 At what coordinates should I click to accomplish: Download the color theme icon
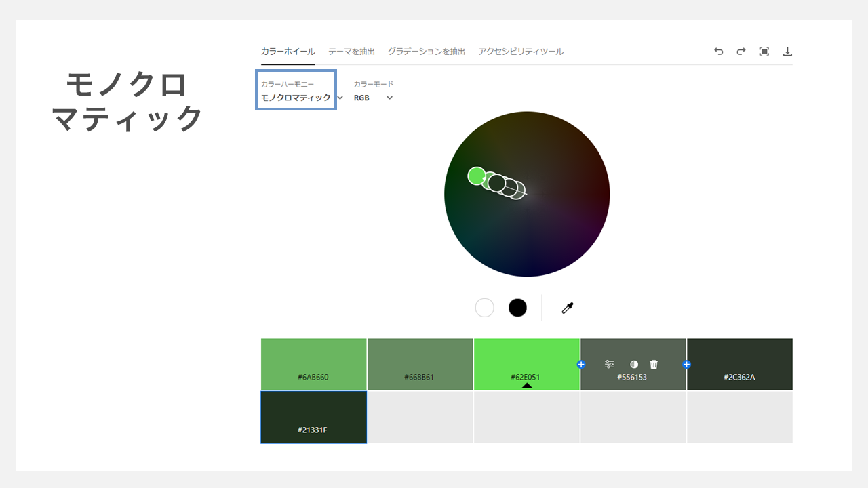(787, 52)
